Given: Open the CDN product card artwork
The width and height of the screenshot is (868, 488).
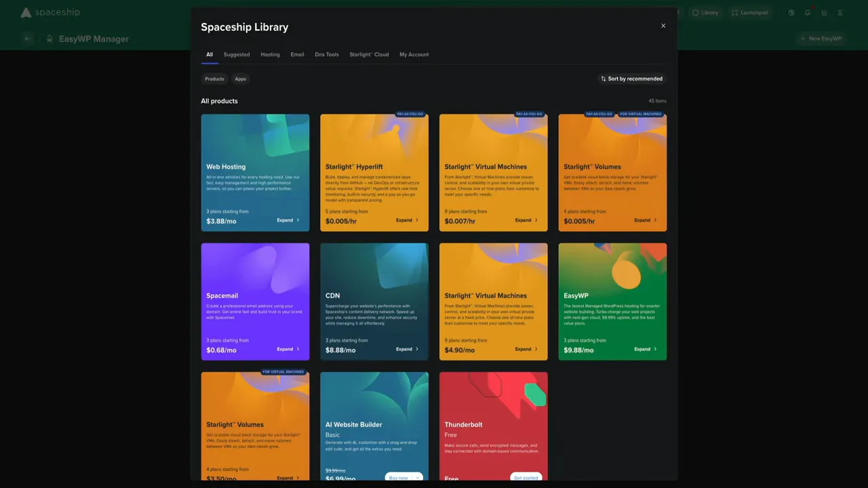Looking at the screenshot, I should point(374,266).
